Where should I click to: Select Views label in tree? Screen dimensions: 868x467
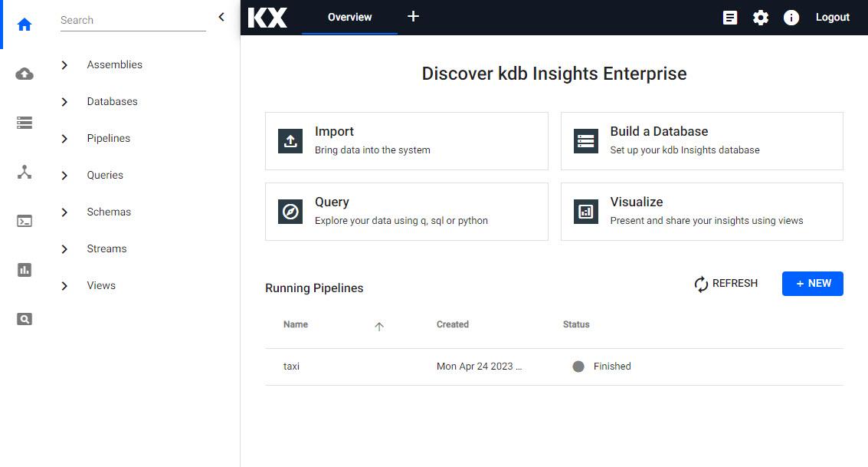(101, 285)
